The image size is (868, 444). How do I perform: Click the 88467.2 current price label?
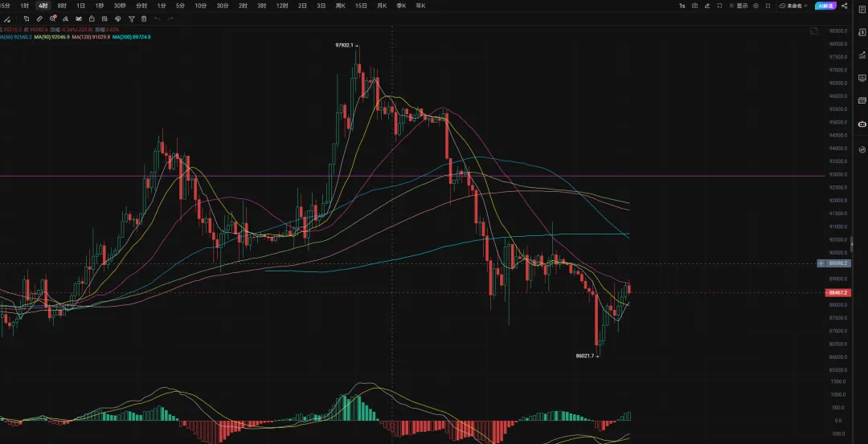click(x=838, y=293)
